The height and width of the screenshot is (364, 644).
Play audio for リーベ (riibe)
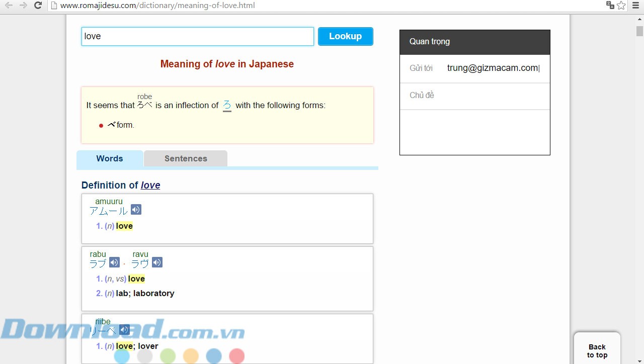[x=124, y=330]
